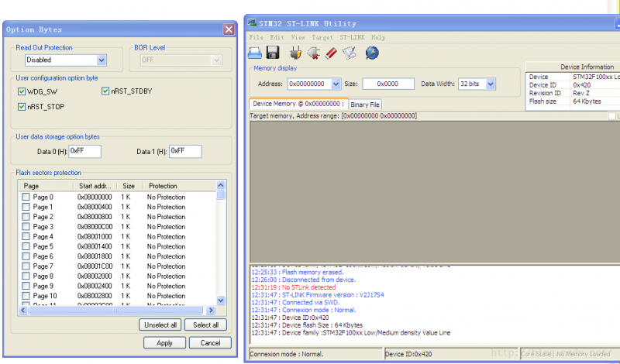The height and width of the screenshot is (364, 620).
Task: Click Disconnect from target icon
Action: [314, 53]
